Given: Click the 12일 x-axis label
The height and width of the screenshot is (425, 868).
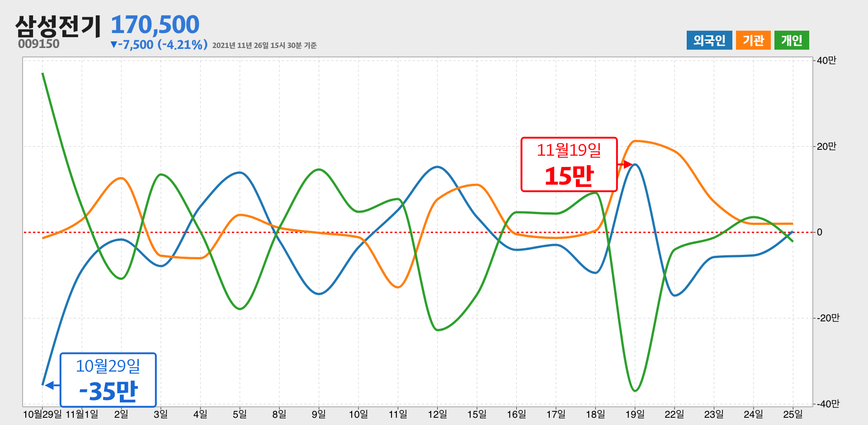Looking at the screenshot, I should (437, 414).
